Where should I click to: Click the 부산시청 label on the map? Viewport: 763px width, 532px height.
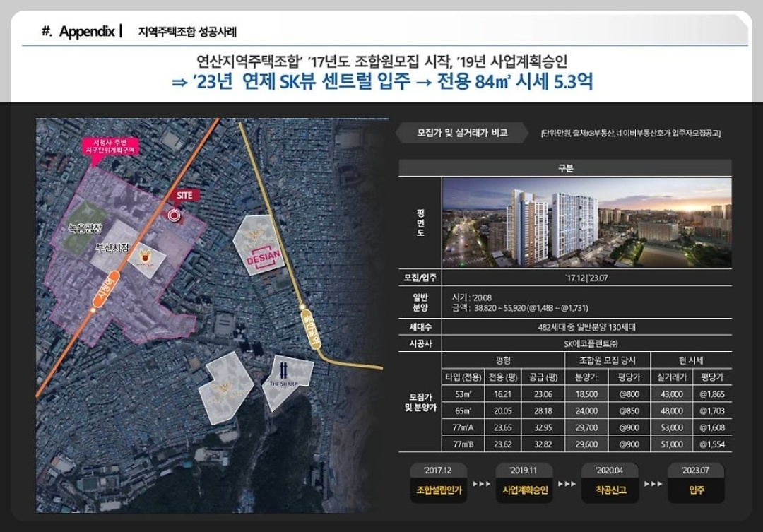(x=113, y=248)
